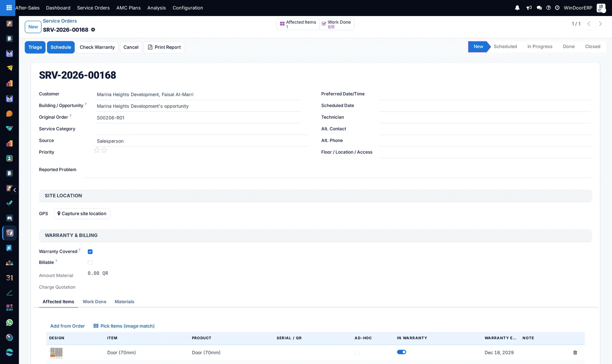
Task: Click the Capture site location button
Action: (82, 214)
